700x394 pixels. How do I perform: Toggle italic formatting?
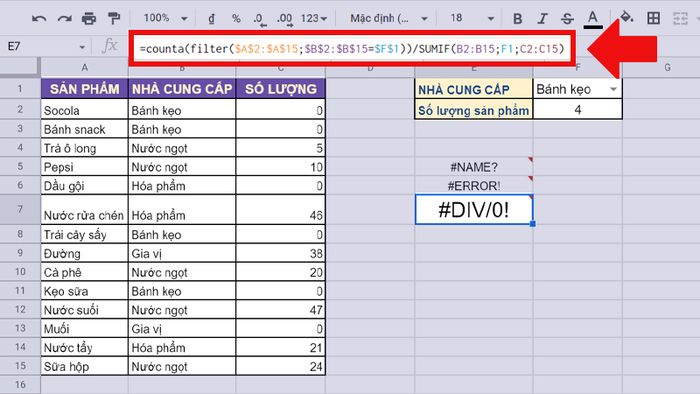pos(542,18)
